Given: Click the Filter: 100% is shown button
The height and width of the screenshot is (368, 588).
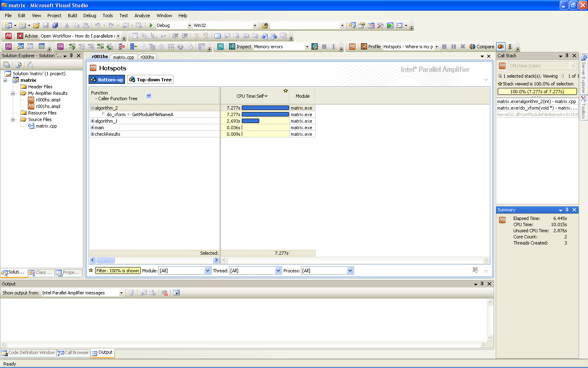Looking at the screenshot, I should (x=118, y=271).
